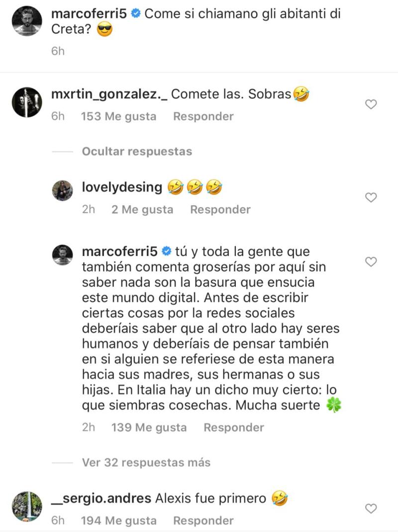Like _sergio.andres comment heart icon

point(371,509)
